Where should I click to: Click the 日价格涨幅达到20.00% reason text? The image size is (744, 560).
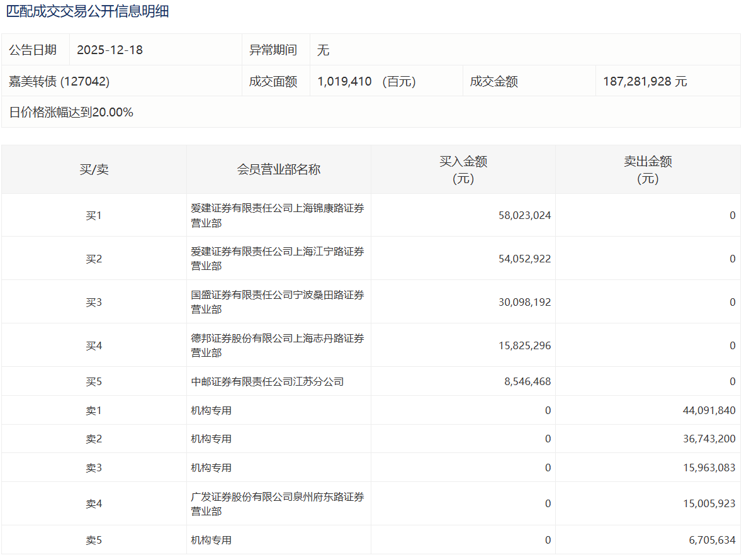click(x=71, y=113)
